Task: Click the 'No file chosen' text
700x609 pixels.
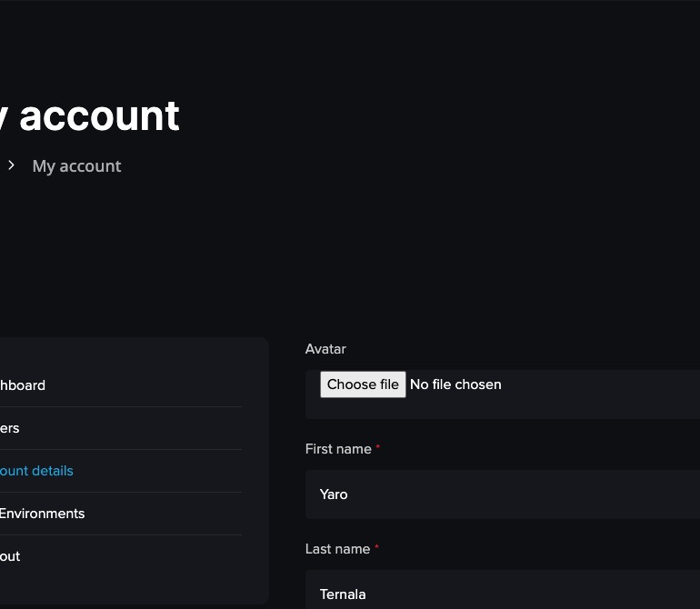Action: click(455, 384)
